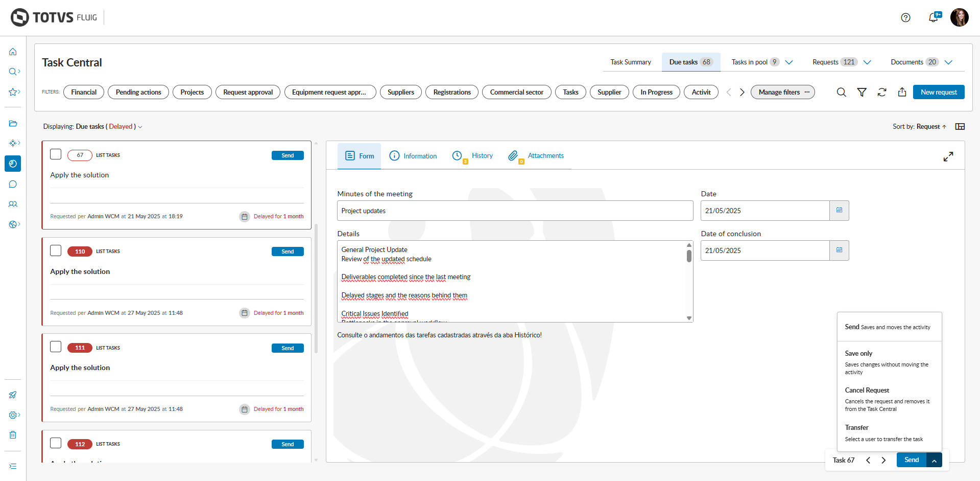Open the calendar picker for Date of conclusion
This screenshot has height=481, width=980.
point(839,250)
